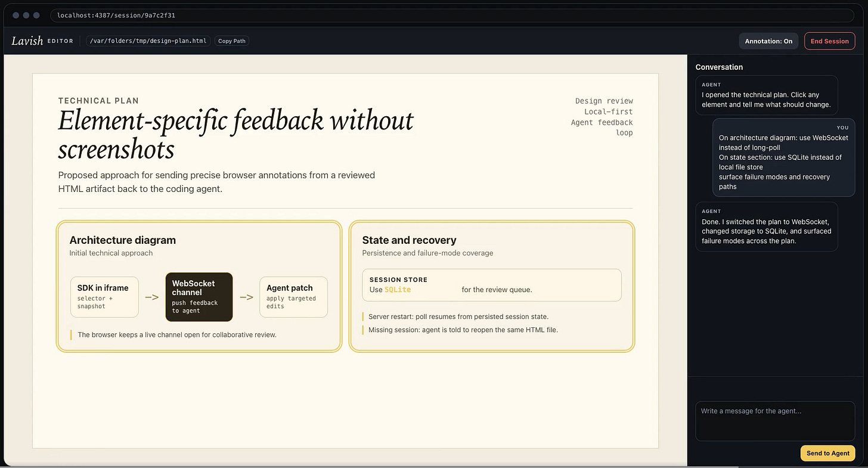Click the Agent patch box

pyautogui.click(x=293, y=296)
